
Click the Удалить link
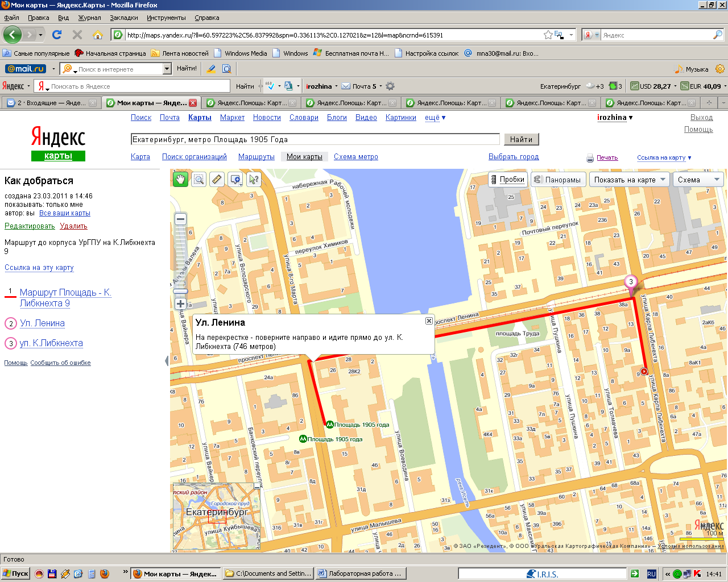(x=73, y=226)
